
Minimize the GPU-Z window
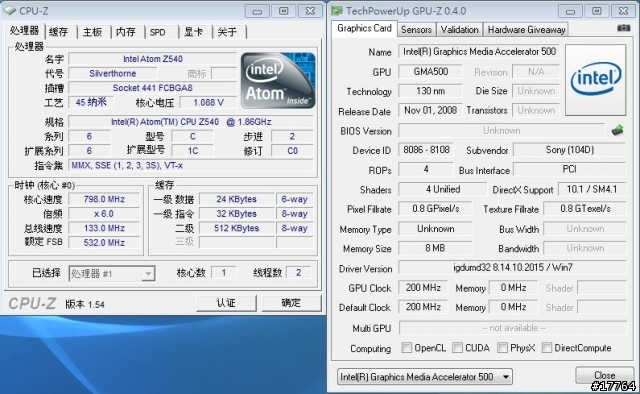570,11
